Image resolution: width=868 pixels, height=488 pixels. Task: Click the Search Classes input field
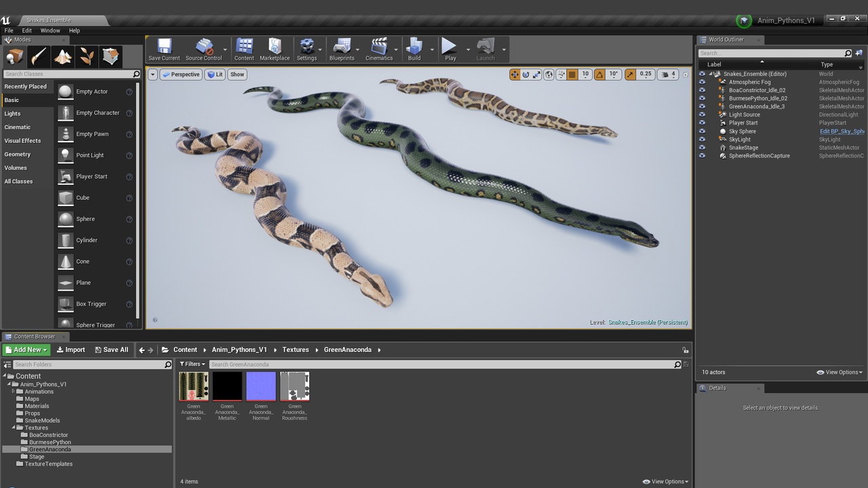click(71, 74)
